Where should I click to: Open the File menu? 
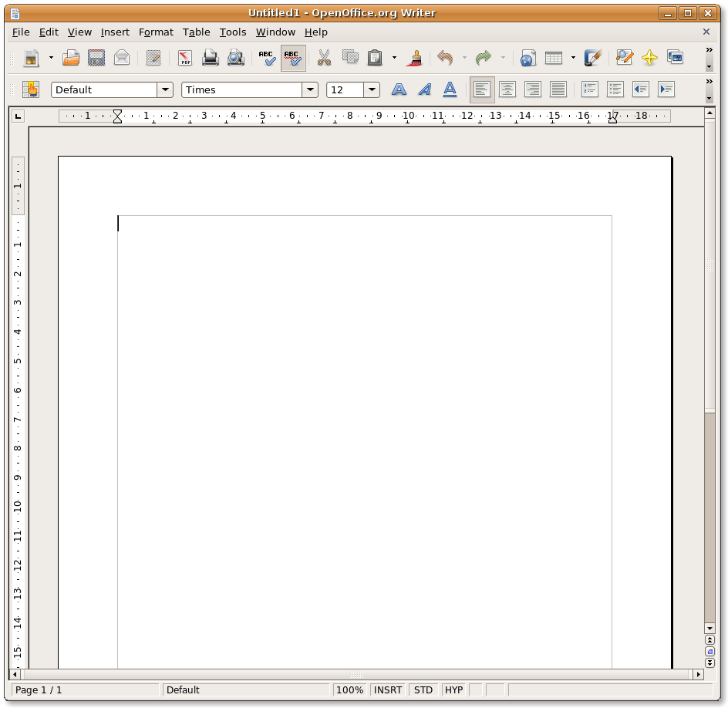[21, 32]
